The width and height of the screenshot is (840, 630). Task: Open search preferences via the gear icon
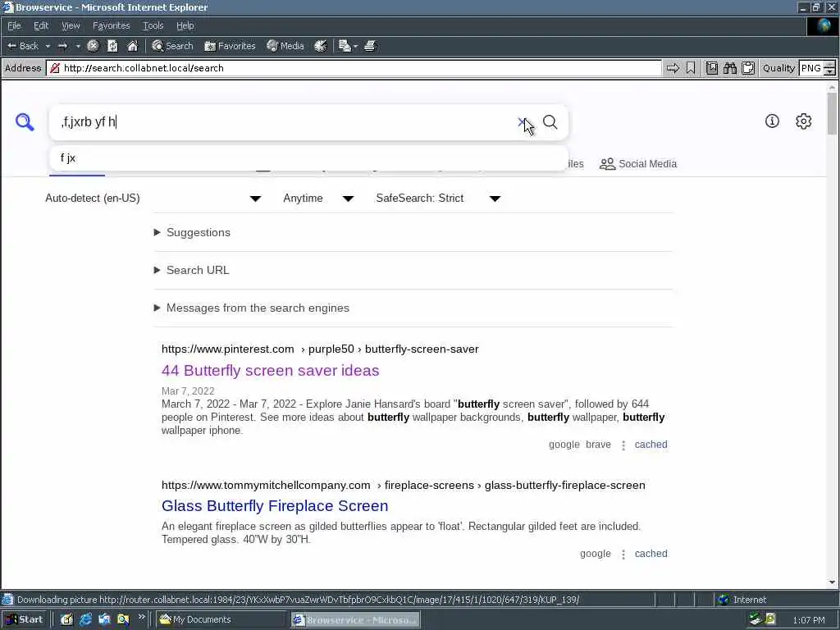[x=804, y=121]
